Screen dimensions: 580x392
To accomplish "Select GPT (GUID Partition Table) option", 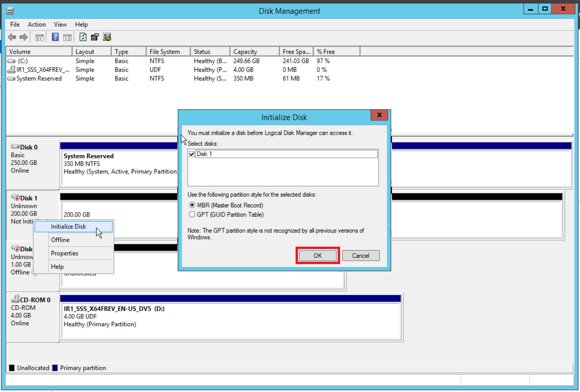I will click(x=192, y=214).
